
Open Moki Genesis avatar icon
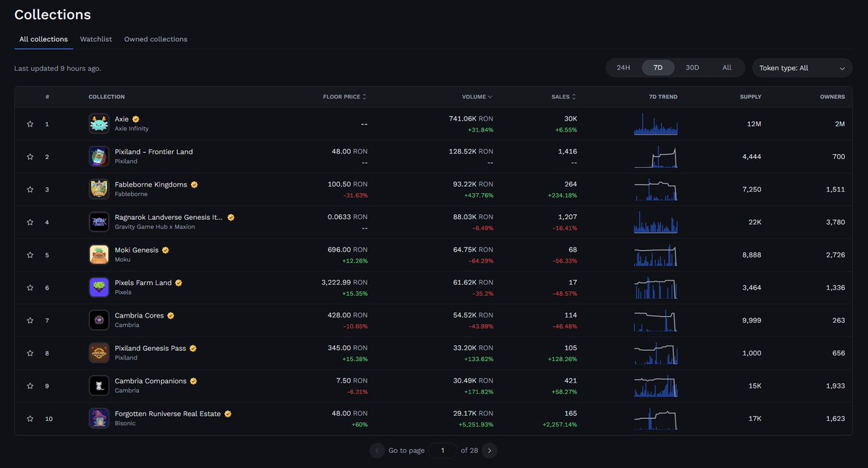(x=99, y=255)
